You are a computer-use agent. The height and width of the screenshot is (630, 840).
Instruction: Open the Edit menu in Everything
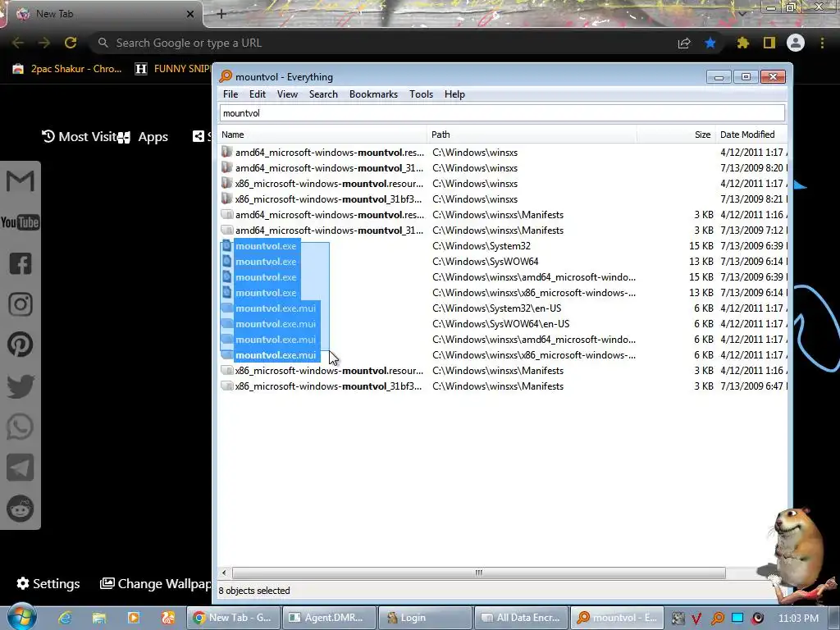tap(257, 94)
